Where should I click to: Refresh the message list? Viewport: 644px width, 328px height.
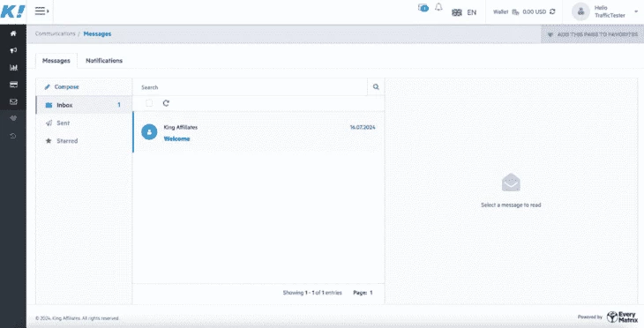pos(166,103)
